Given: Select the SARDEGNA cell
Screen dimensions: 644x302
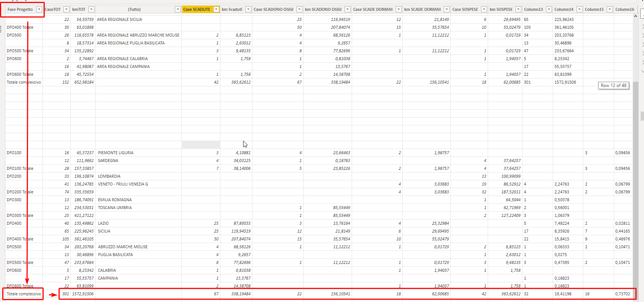Looking at the screenshot, I should [x=138, y=161].
